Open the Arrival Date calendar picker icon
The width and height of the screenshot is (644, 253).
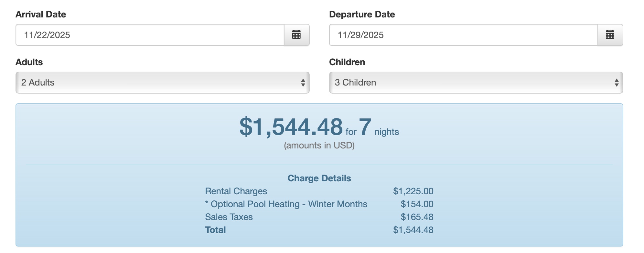pos(296,35)
